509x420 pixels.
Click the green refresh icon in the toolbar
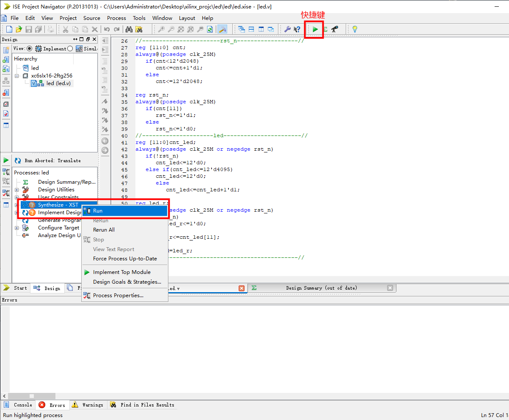point(210,29)
